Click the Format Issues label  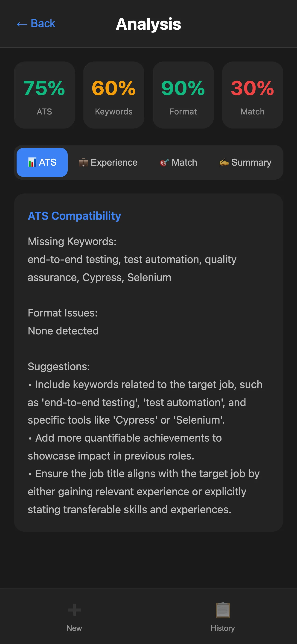[62, 313]
